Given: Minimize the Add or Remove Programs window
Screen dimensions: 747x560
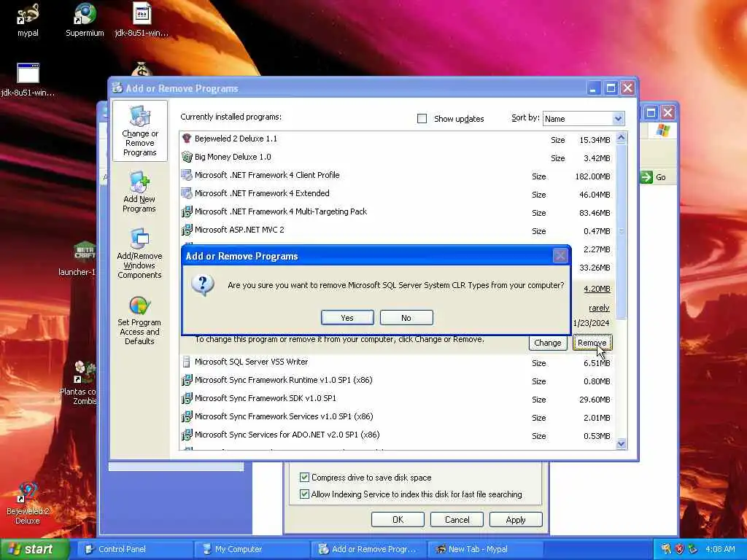Looking at the screenshot, I should coord(594,88).
